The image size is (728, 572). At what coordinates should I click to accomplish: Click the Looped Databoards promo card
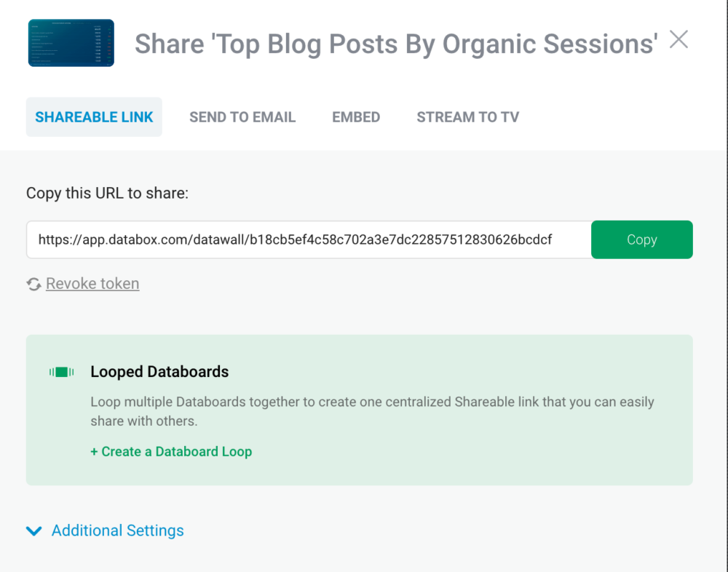360,410
